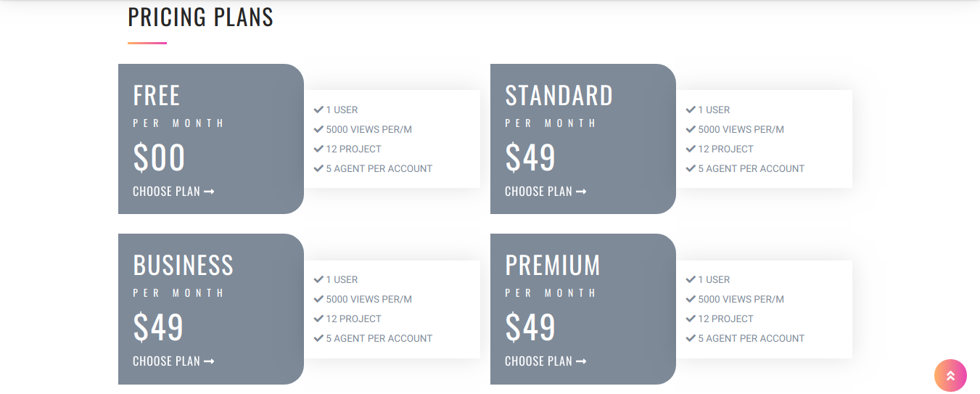Click the arrow icon after Premium plan's Choose Plan
Image resolution: width=980 pixels, height=394 pixels.
point(581,361)
